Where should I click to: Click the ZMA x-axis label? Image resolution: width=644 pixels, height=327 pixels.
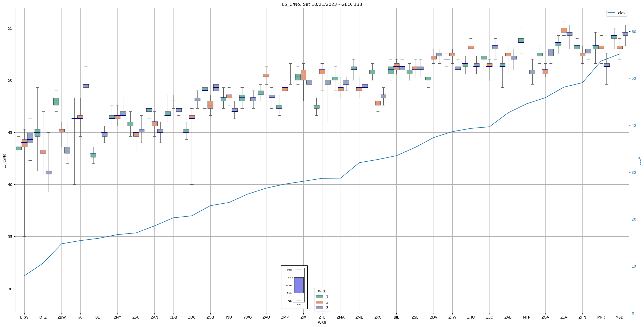341,317
